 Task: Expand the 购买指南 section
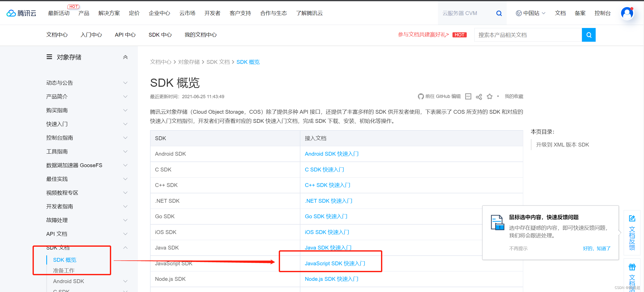pyautogui.click(x=125, y=110)
